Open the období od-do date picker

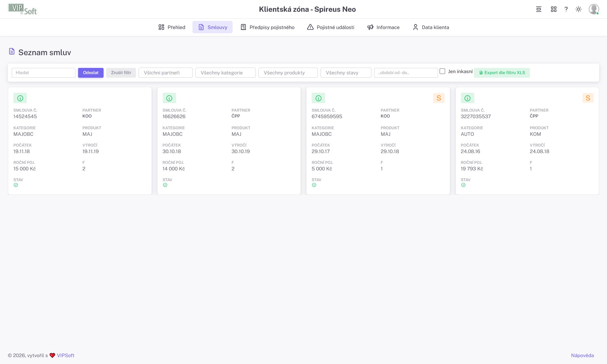[x=406, y=73]
